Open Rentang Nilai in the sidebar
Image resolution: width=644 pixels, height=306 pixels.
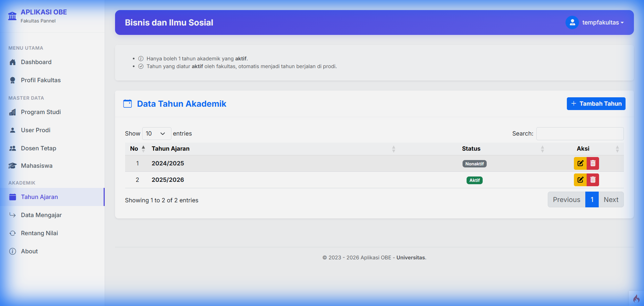coord(40,233)
